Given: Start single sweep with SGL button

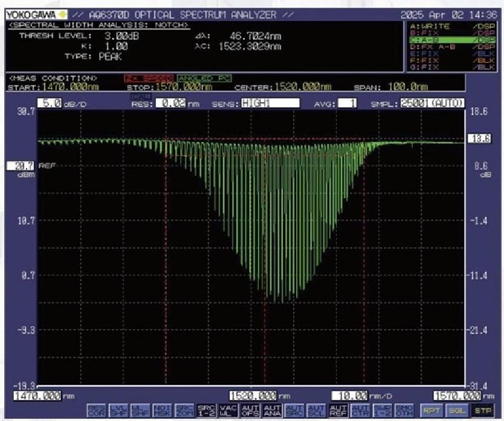Looking at the screenshot, I should click(457, 411).
